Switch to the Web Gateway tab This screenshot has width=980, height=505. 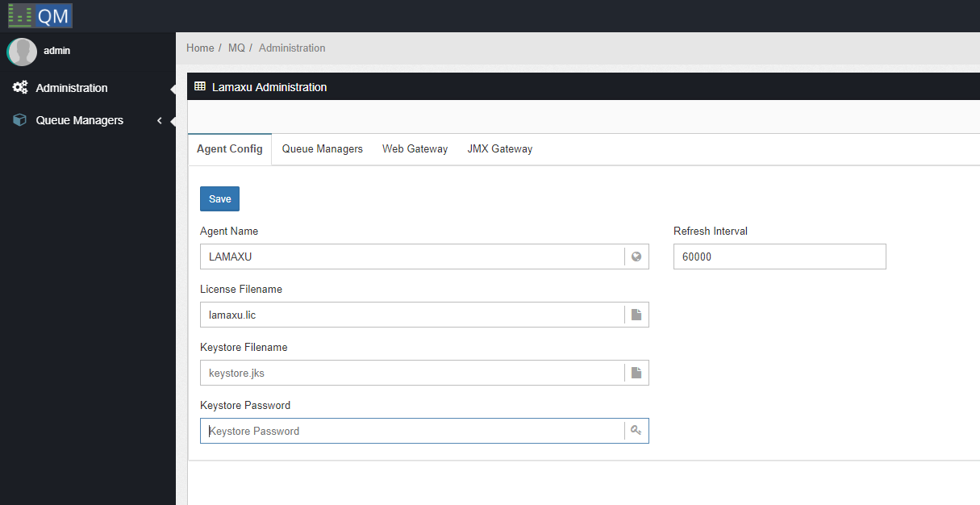[415, 149]
